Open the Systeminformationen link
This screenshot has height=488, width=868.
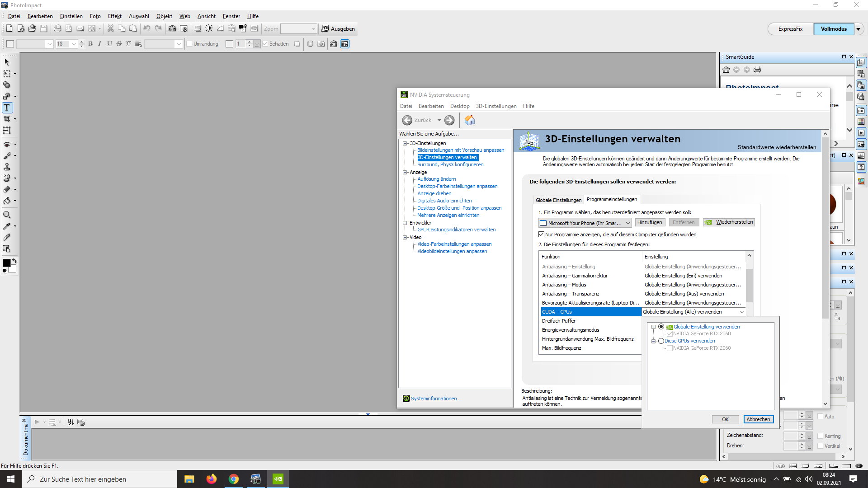434,399
